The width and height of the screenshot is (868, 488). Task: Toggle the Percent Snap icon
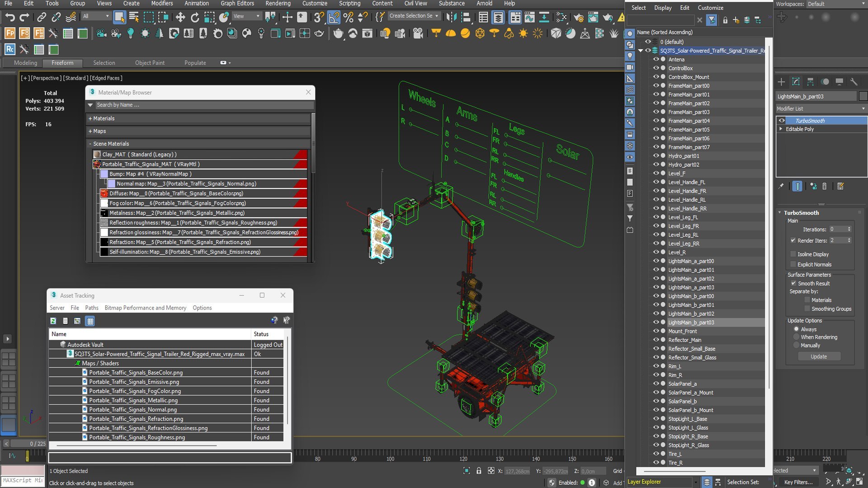point(348,17)
